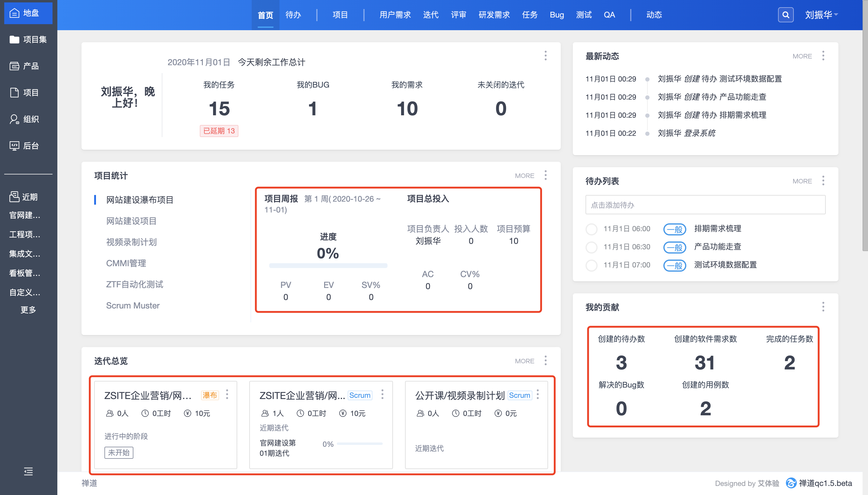
Task: Switch to 待办 tab
Action: coord(293,15)
